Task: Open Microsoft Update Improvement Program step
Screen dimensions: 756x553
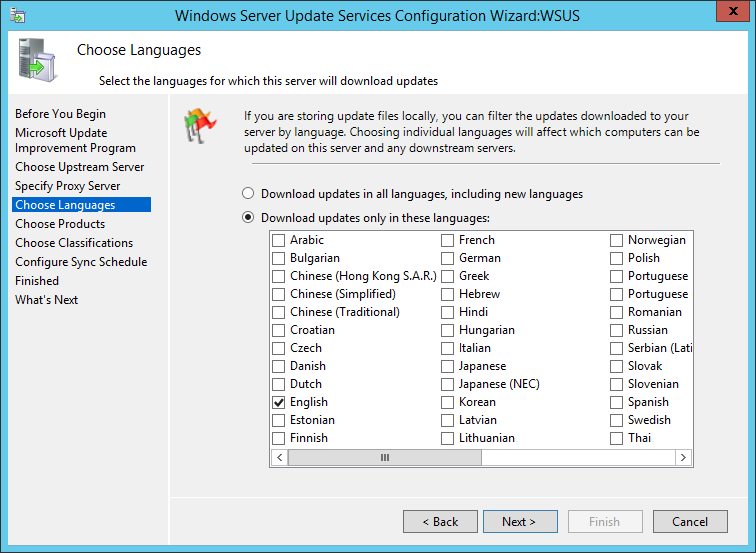Action: [75, 140]
